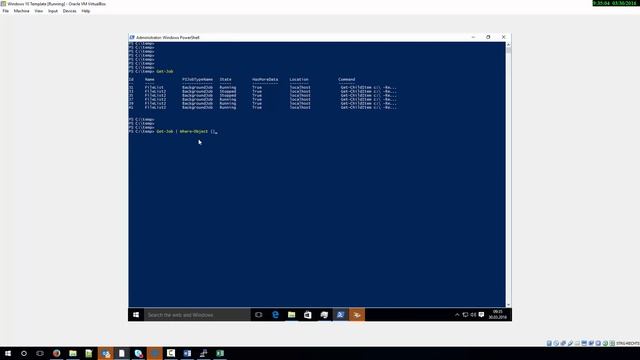Click the guest taskbar clock
The width and height of the screenshot is (640, 360).
pyautogui.click(x=498, y=315)
